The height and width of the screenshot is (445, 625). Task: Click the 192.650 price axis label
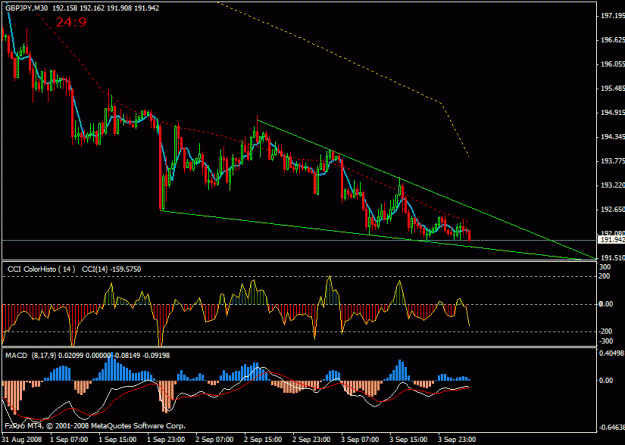pos(612,210)
